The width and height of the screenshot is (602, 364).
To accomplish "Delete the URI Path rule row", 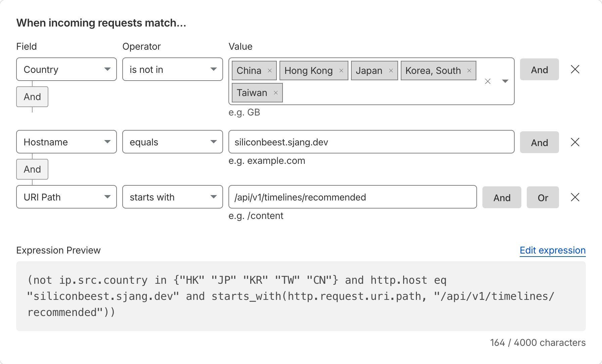I will click(x=575, y=197).
